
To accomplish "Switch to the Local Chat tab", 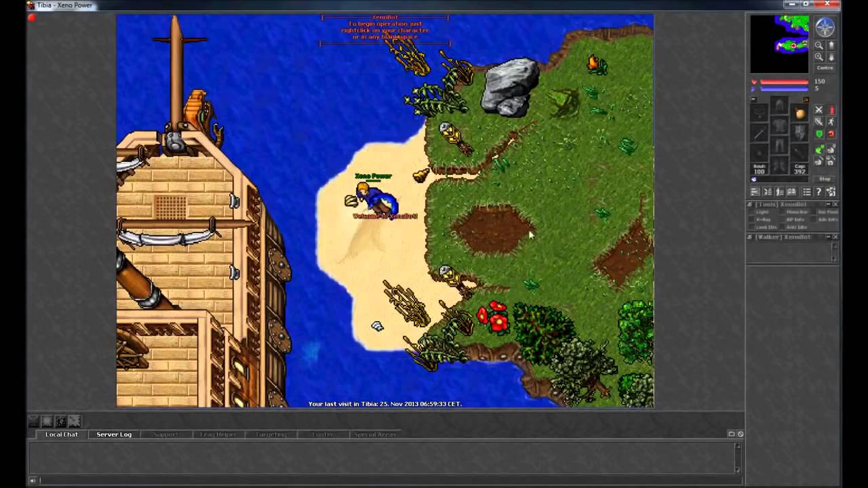I will click(x=62, y=434).
